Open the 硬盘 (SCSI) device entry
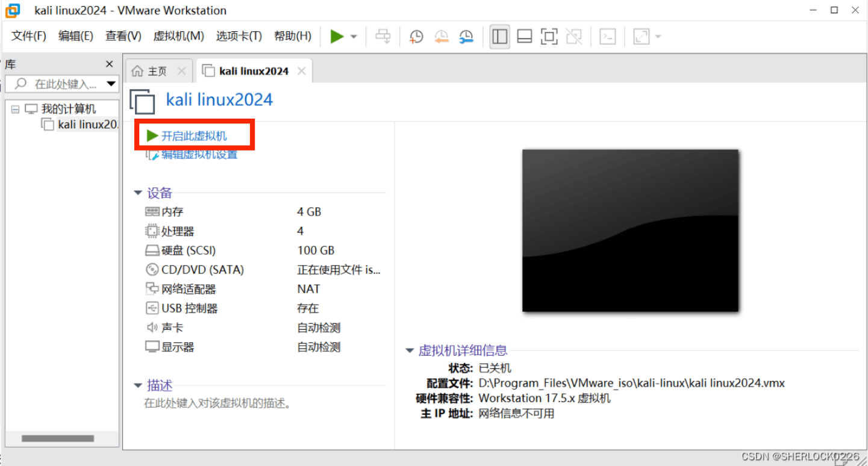 pos(189,250)
